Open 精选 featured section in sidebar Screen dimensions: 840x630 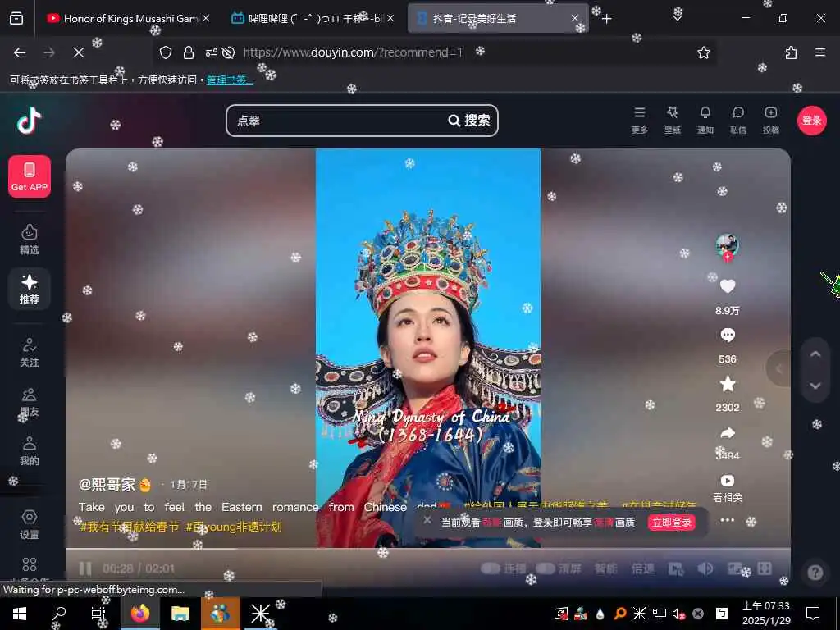click(30, 240)
